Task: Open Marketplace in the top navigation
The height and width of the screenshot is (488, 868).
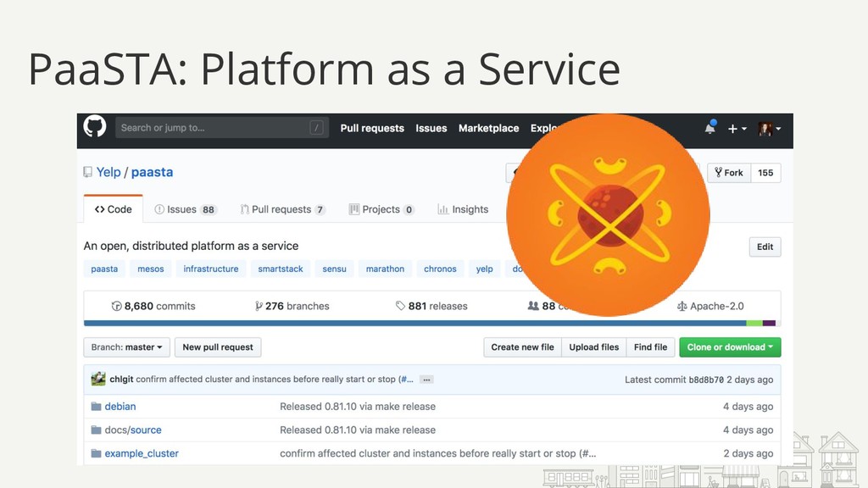Action: pos(489,128)
